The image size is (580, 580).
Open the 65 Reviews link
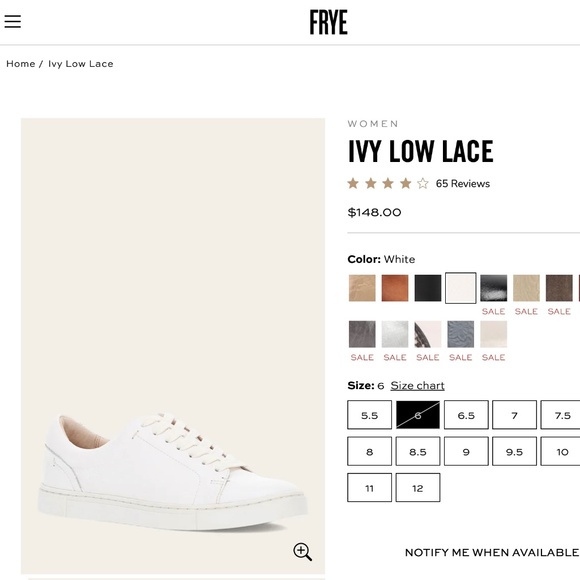463,183
